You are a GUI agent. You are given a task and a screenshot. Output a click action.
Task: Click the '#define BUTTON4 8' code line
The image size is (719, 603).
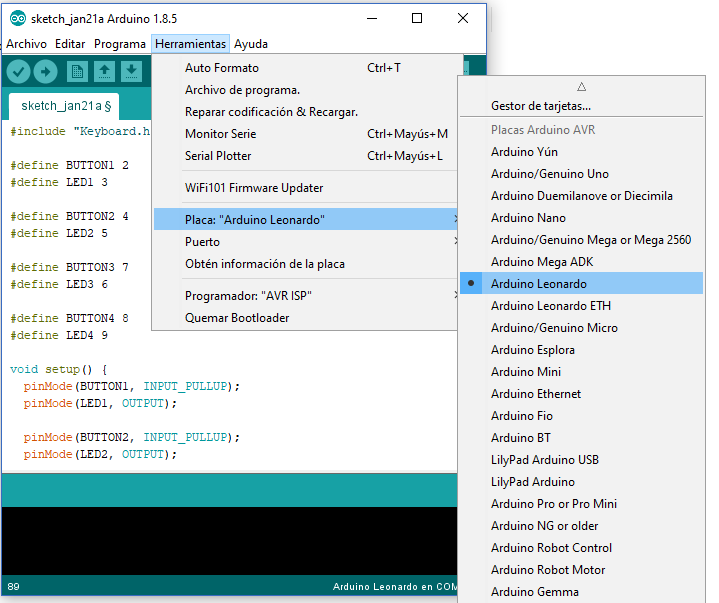point(69,318)
